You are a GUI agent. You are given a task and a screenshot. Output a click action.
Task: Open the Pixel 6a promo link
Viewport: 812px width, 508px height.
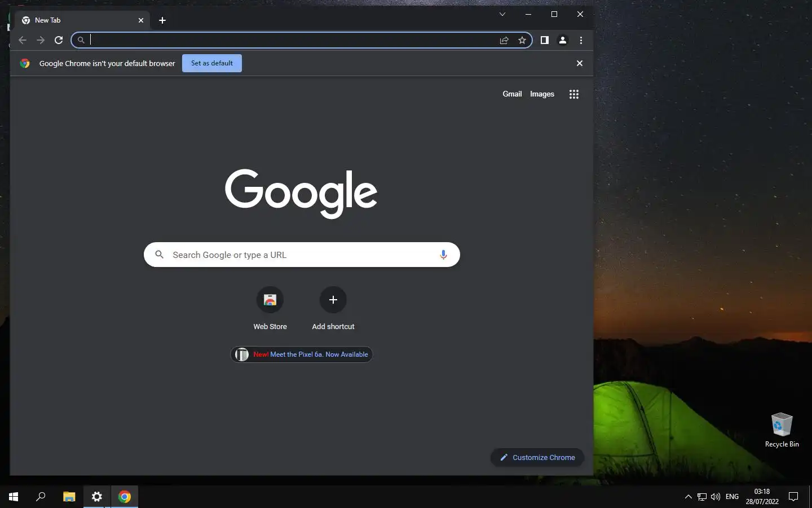point(302,354)
